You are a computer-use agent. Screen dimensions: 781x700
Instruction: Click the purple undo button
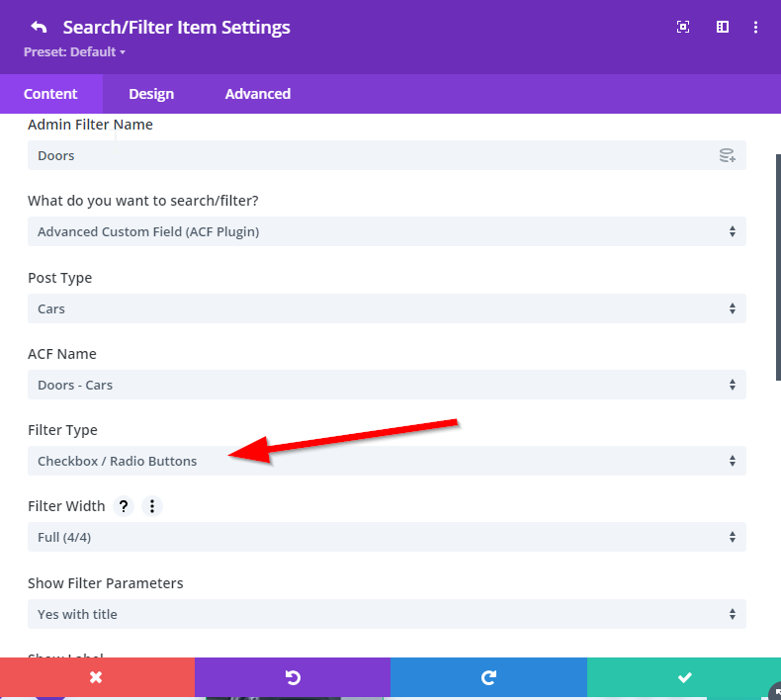pos(293,677)
